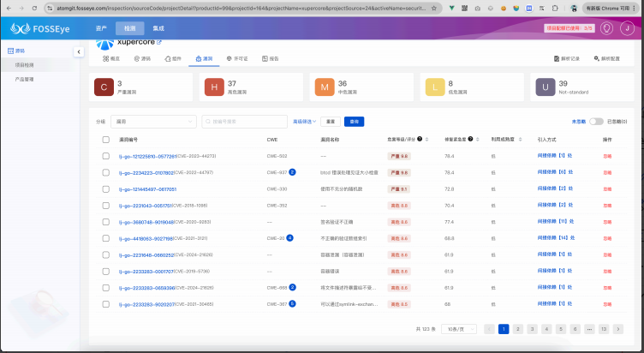Go to next page with right arrow

click(617, 329)
